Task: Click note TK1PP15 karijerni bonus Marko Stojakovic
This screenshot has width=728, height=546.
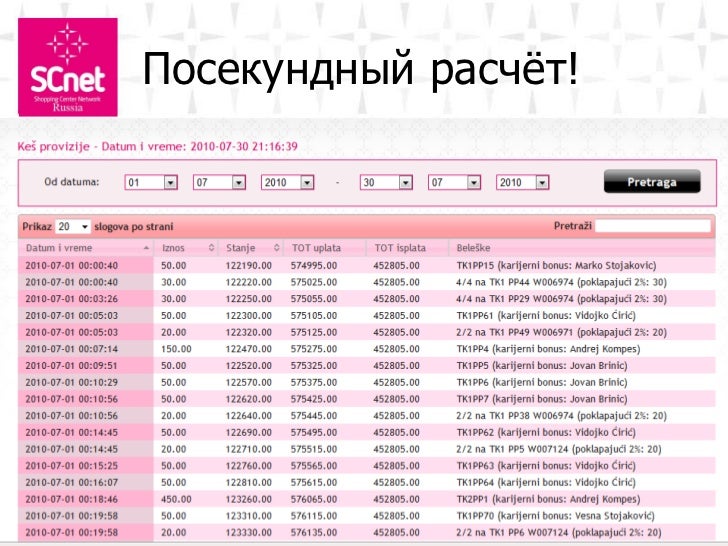Action: coord(556,266)
